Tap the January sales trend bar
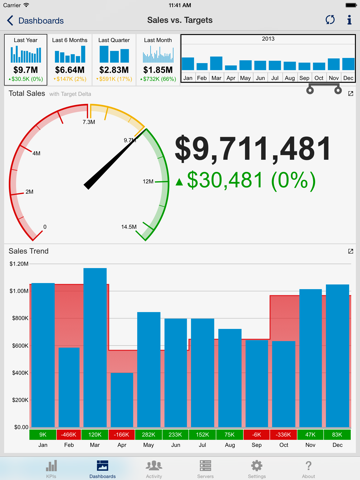This screenshot has height=480, width=360. (43, 355)
